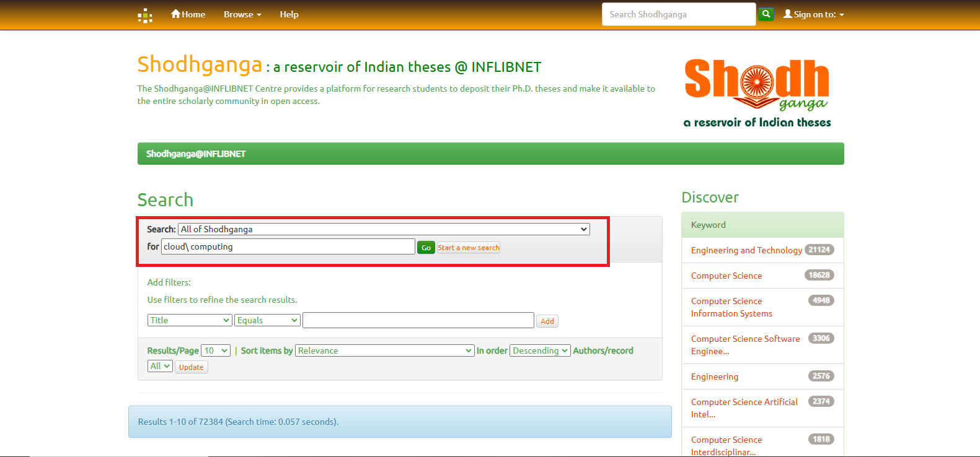Click the Shodhganga banner logo image
The height and width of the screenshot is (457, 980).
(x=757, y=93)
